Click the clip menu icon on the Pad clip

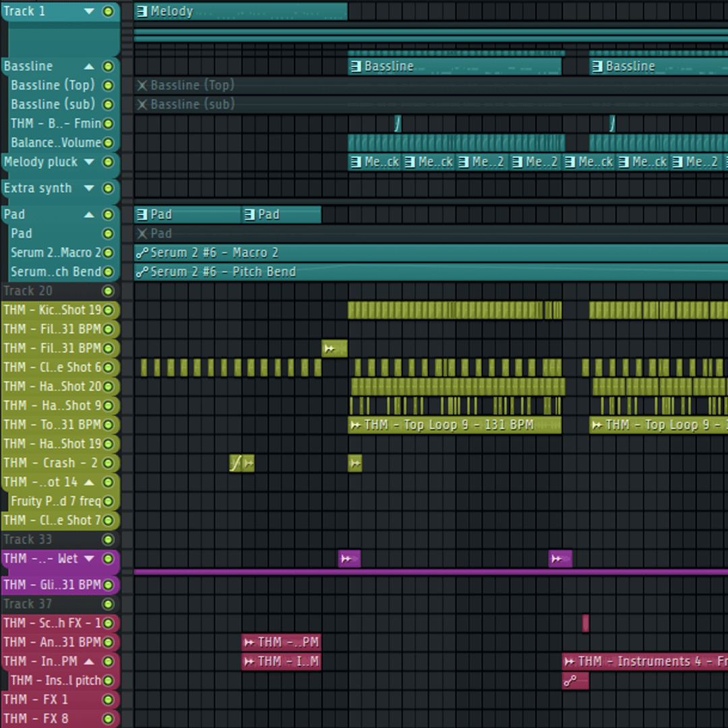(141, 214)
